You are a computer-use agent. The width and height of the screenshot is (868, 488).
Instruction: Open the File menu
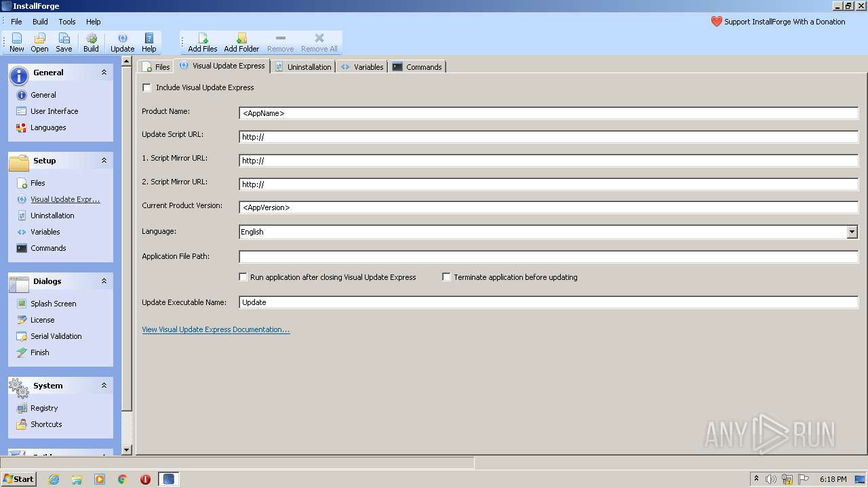(16, 22)
